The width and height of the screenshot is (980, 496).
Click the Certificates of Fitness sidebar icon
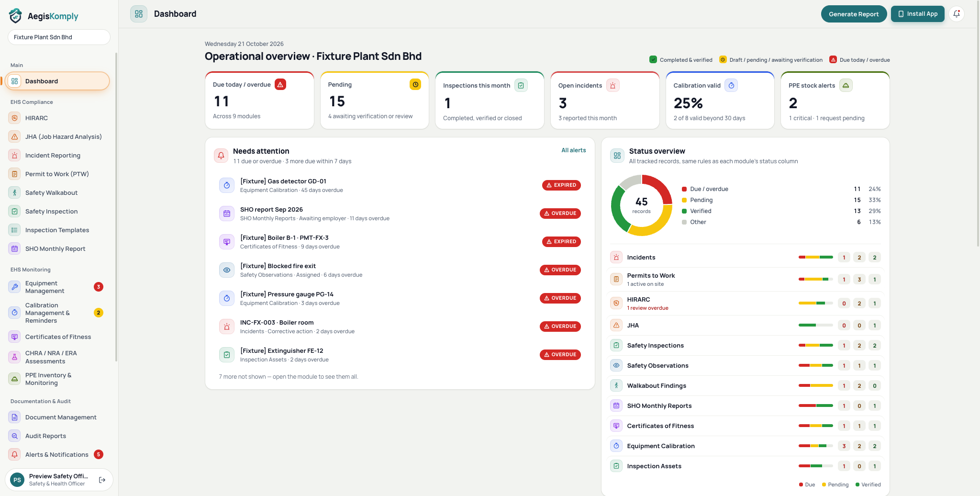[15, 337]
